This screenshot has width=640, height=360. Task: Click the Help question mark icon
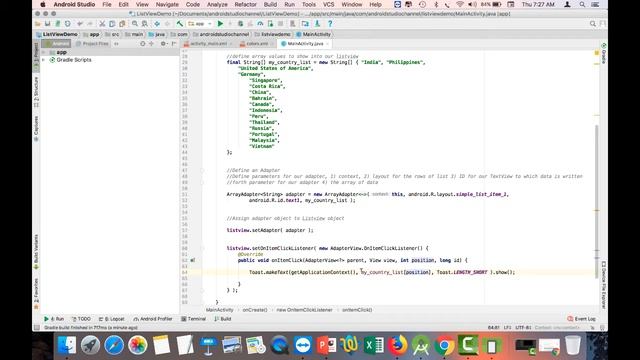coord(330,24)
